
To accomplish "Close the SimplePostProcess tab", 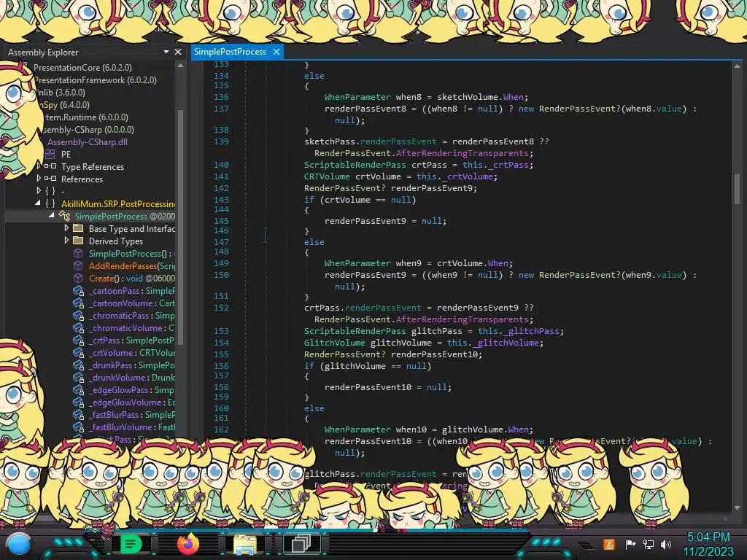I will click(x=276, y=52).
